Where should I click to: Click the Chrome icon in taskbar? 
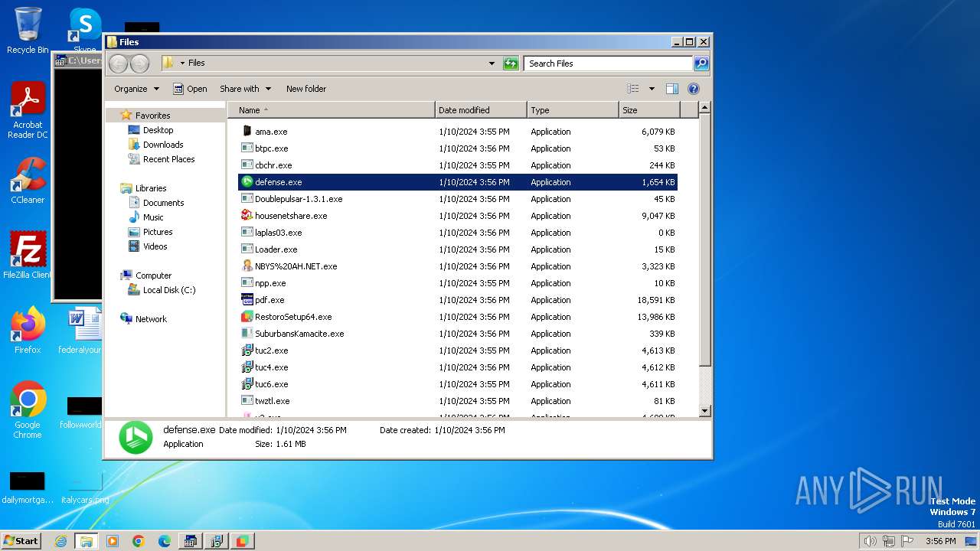[139, 541]
